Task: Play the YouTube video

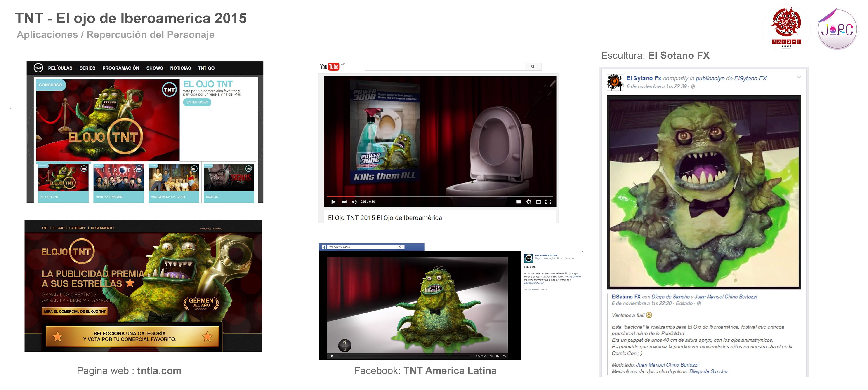Action: [333, 202]
